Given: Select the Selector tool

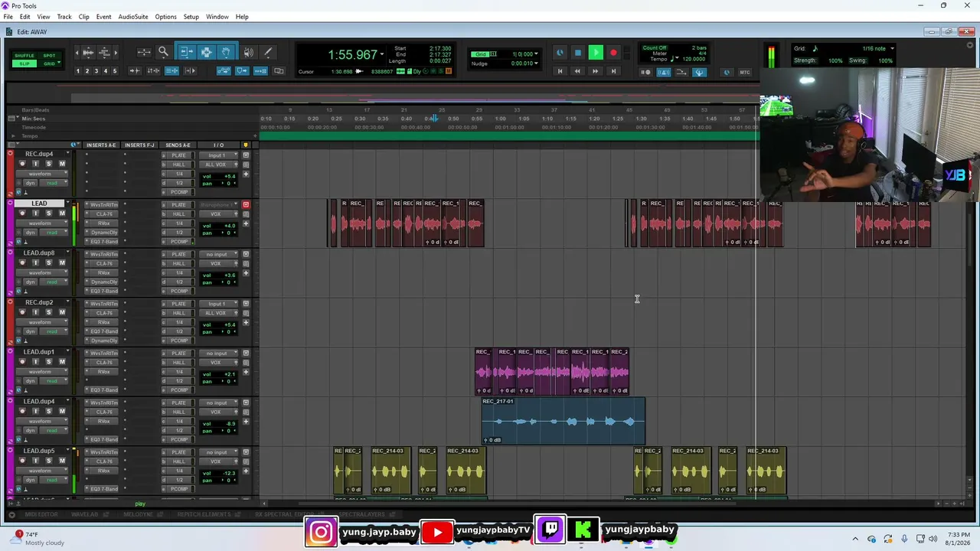Looking at the screenshot, I should click(206, 52).
